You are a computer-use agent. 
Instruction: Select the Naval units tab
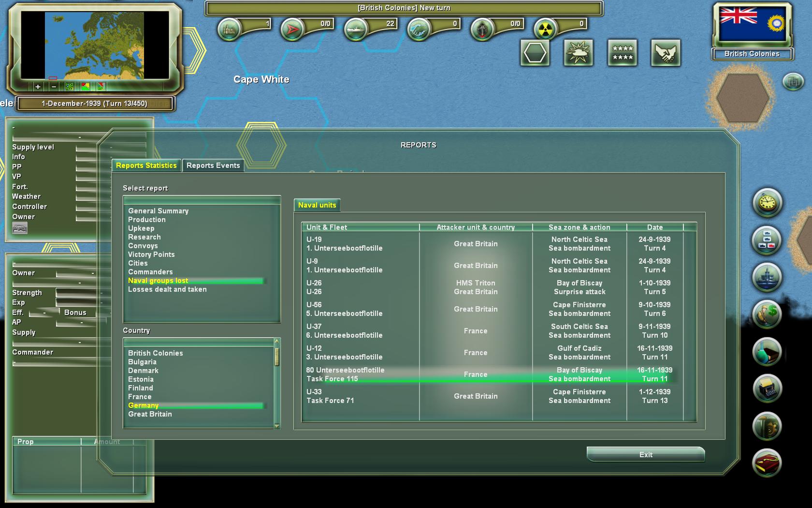click(317, 205)
